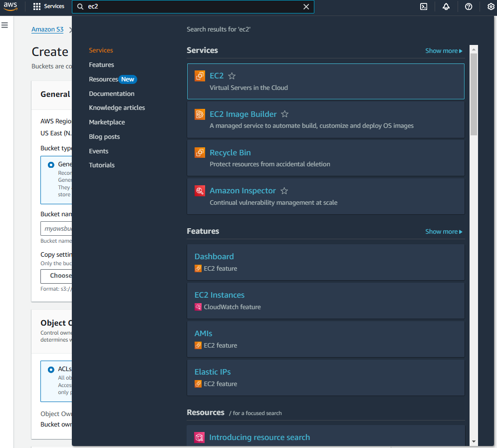Star EC2 as a favorite service

pos(232,75)
